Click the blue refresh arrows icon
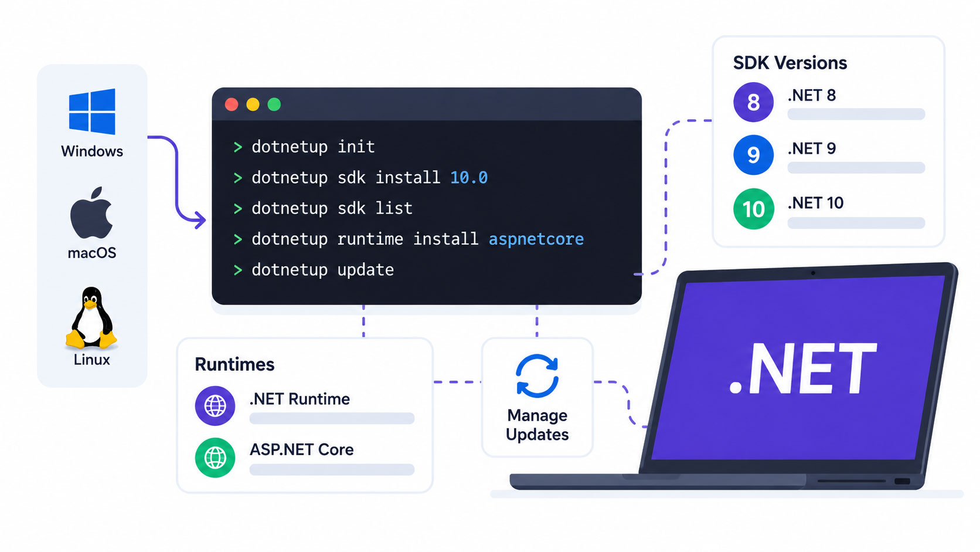 point(537,376)
